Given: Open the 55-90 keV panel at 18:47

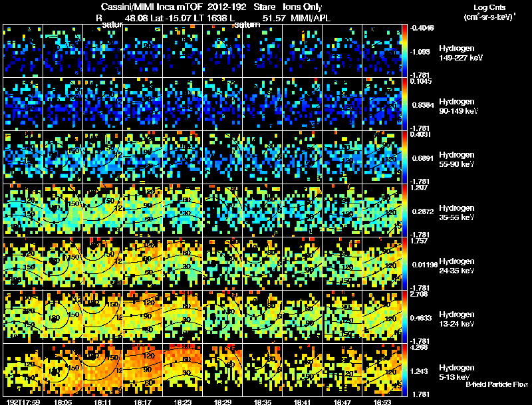Looking at the screenshot, I should point(342,158).
